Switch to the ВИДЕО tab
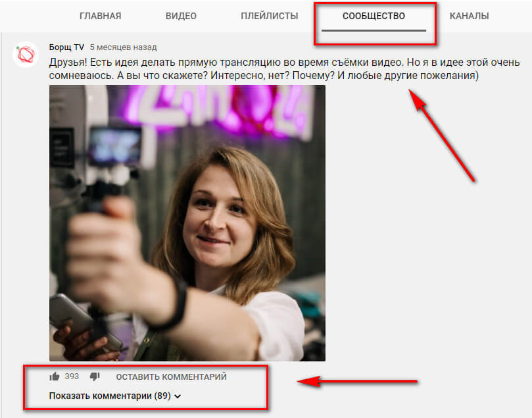Screen dimensions: 532x418 tap(181, 16)
